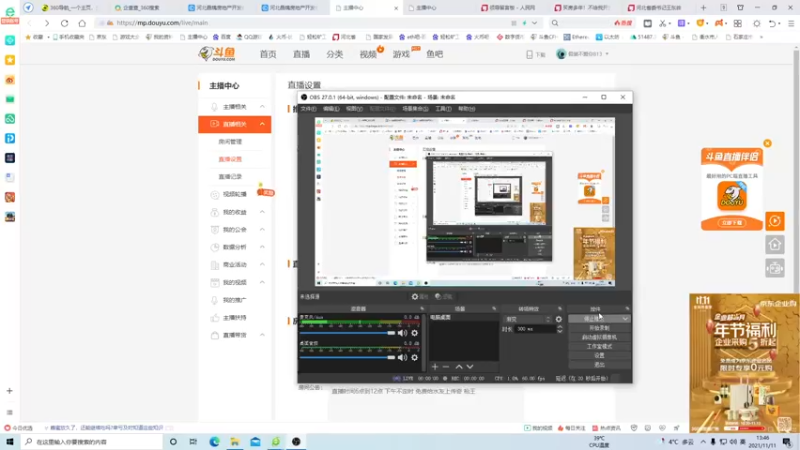Screen dimensions: 800x450
Task: Open OBS 场景集合(S) menu
Action: 415,109
